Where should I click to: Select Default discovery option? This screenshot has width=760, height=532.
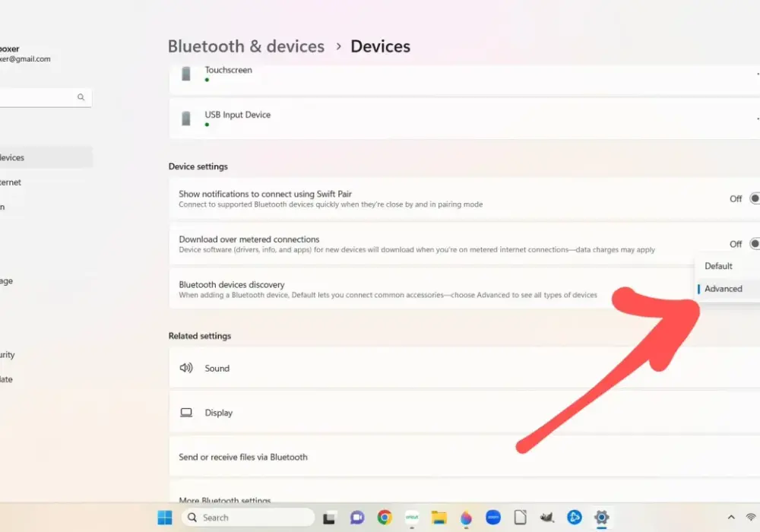click(x=727, y=266)
